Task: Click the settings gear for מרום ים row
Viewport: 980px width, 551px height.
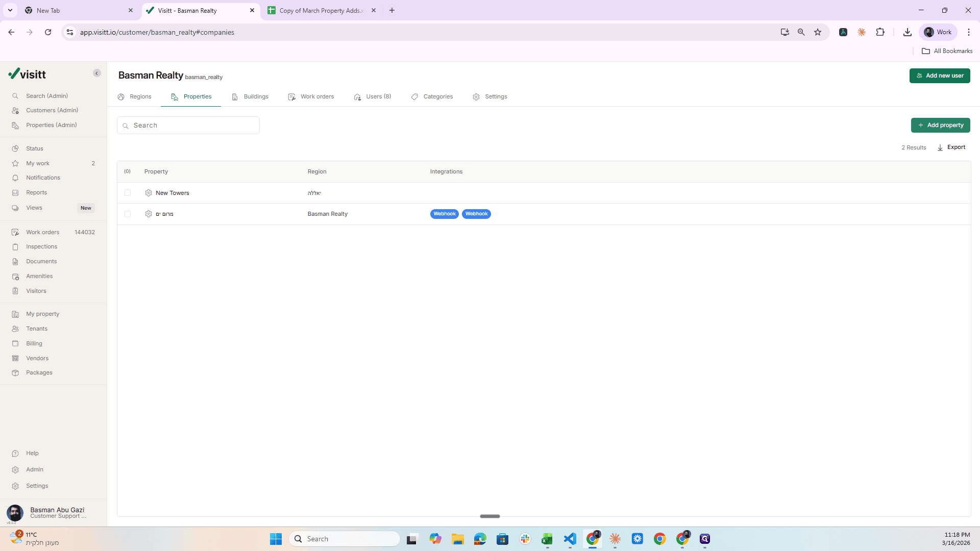Action: pyautogui.click(x=149, y=214)
